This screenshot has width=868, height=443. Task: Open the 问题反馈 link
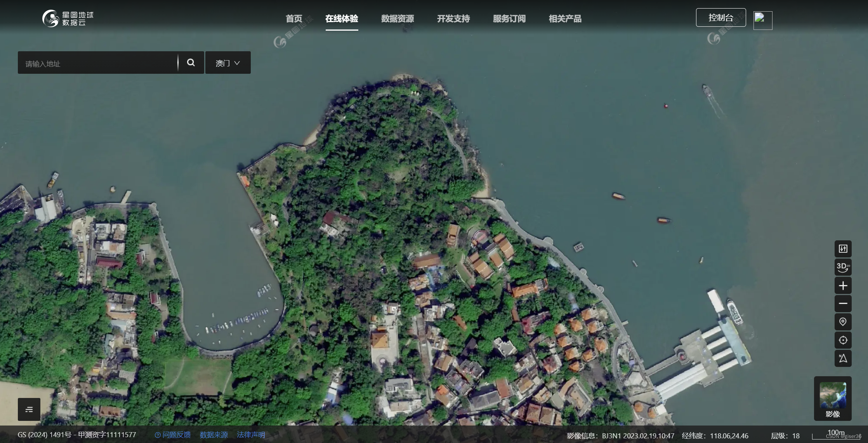tap(173, 435)
